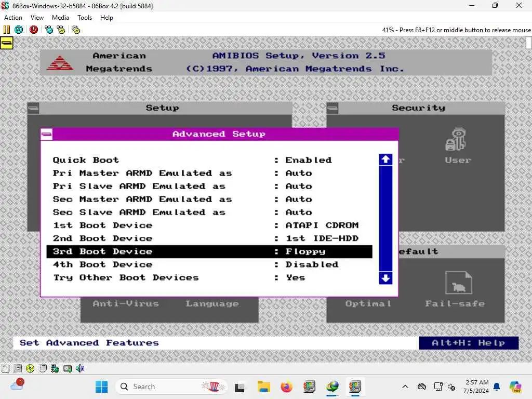Screen dimensions: 532x399
Task: Click the Optimal defaults option
Action: tap(368, 304)
